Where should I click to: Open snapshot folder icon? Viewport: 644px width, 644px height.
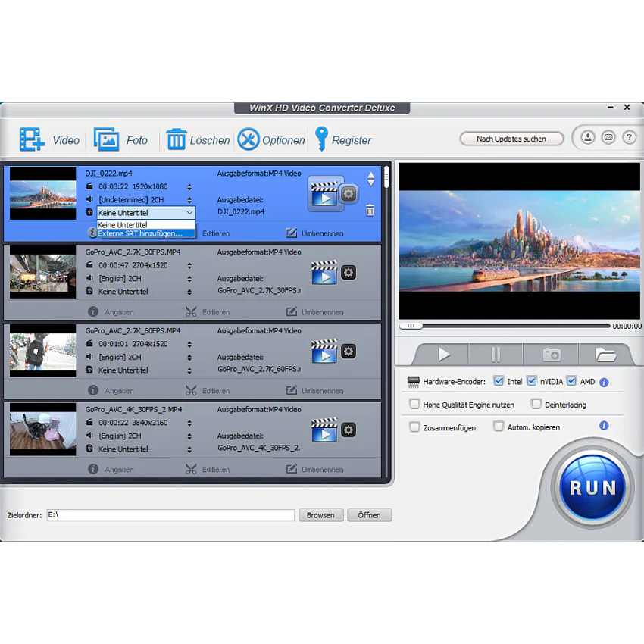point(606,354)
